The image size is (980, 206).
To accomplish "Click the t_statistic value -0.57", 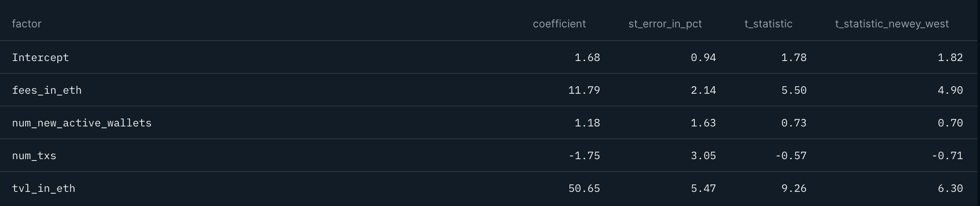I will click(791, 156).
